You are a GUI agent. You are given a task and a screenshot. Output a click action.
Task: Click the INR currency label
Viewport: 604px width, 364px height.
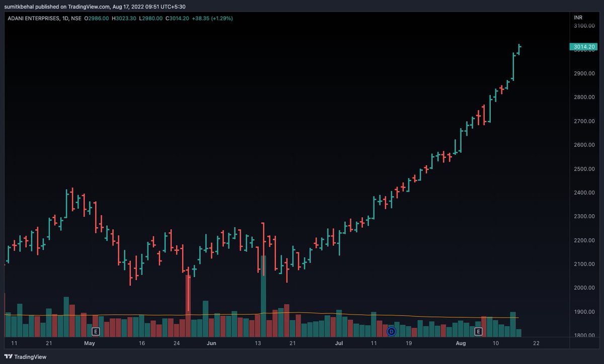click(578, 18)
